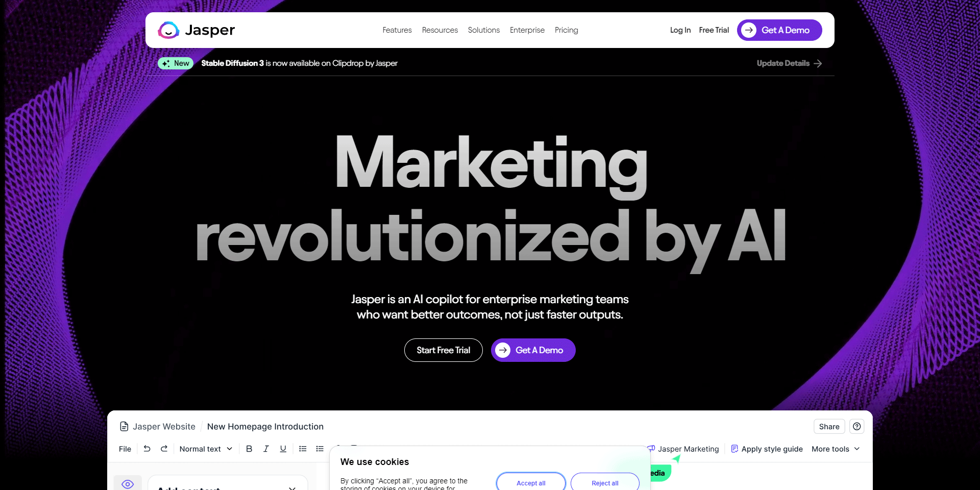
Task: Click the Start Free Trial button
Action: (443, 350)
